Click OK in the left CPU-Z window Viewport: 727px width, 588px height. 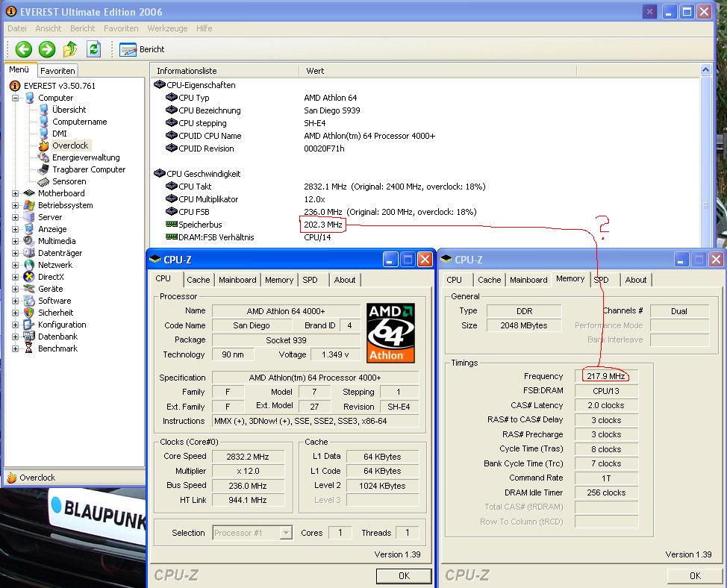click(404, 575)
